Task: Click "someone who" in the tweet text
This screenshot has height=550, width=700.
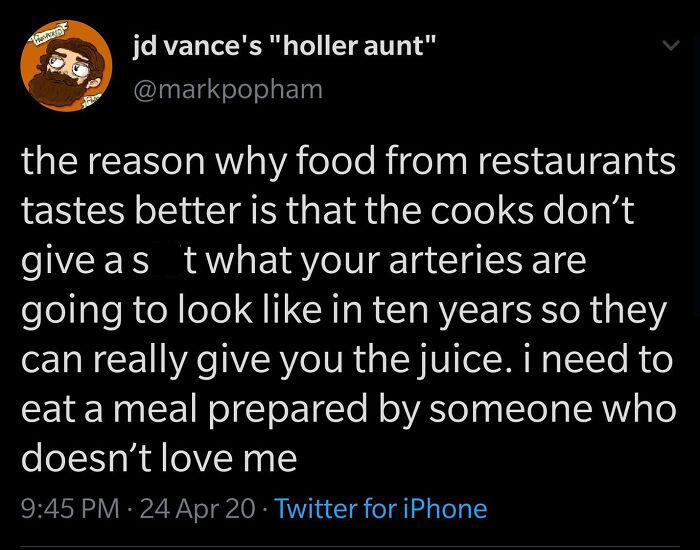Action: pos(553,410)
